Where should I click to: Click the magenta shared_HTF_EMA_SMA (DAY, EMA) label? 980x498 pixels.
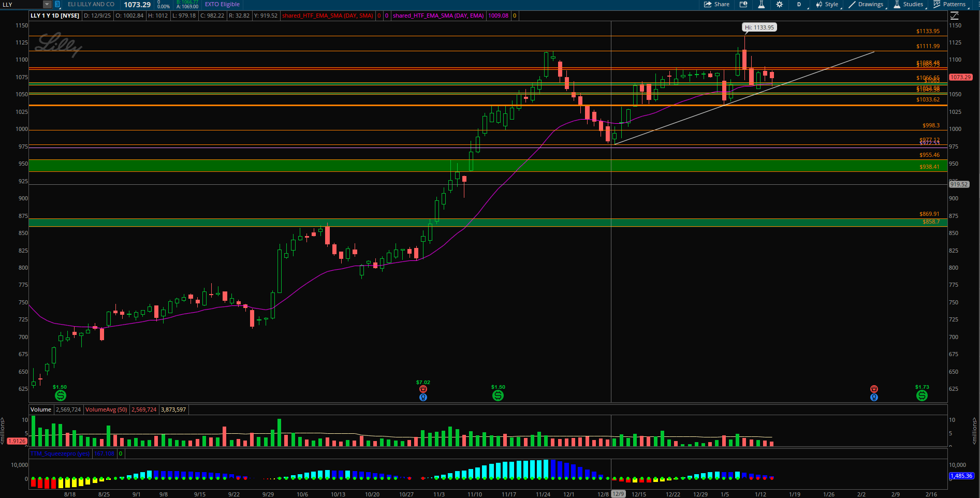click(x=438, y=16)
